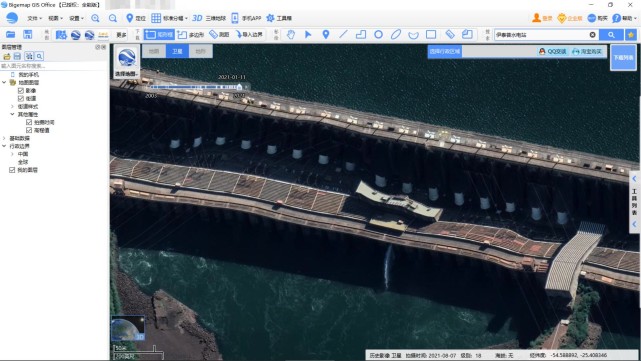Screen dimensions: 641x361
Task: Select the last drawing toolbar polygon icon
Action: click(x=467, y=35)
